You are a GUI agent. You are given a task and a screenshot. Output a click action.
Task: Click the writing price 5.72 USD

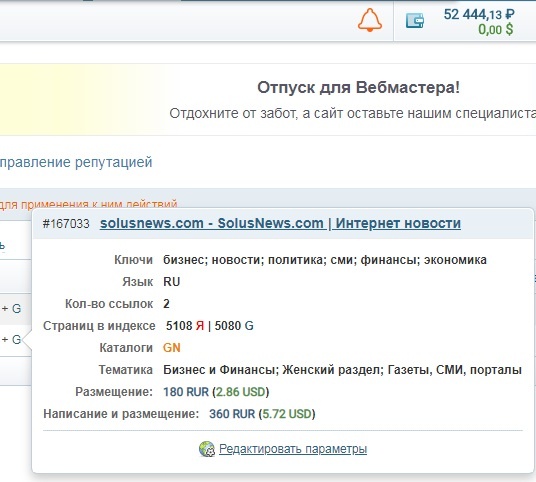287,414
